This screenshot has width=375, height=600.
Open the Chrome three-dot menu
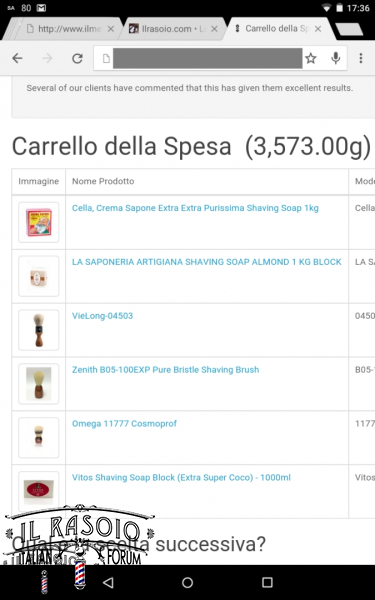pos(360,58)
